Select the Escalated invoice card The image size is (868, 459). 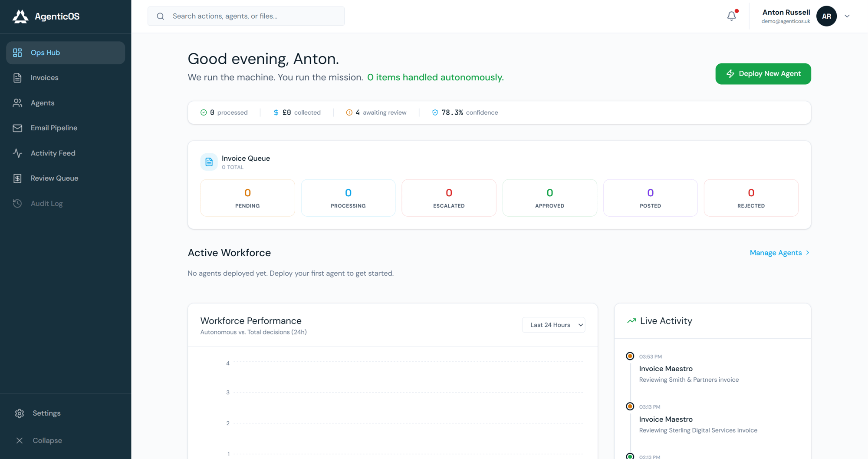pyautogui.click(x=449, y=198)
